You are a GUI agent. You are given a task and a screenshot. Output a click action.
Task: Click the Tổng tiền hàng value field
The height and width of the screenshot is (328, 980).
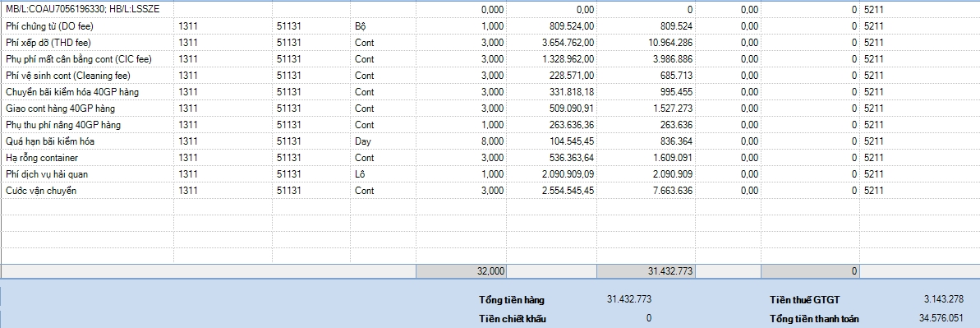point(628,299)
